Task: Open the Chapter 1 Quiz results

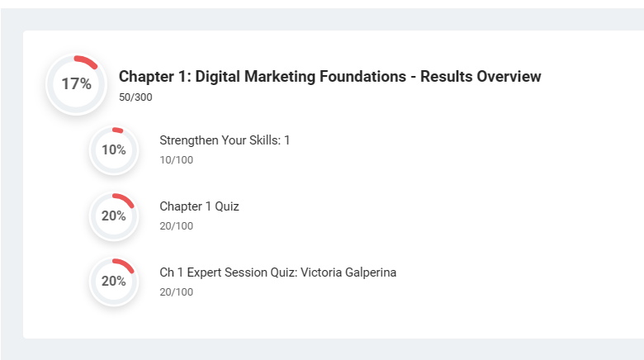Action: [199, 206]
